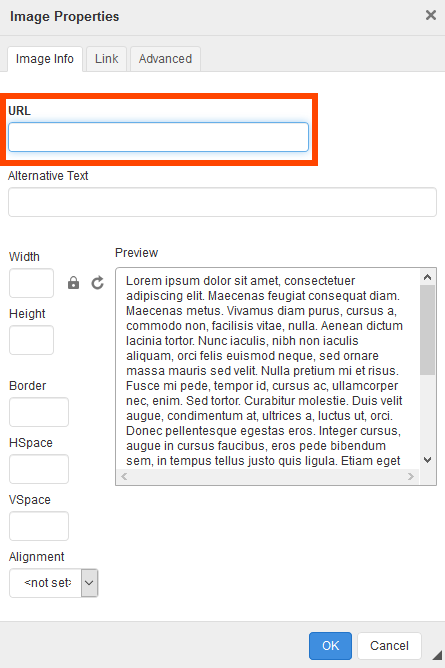Click the Alternative Text input field

pos(222,202)
